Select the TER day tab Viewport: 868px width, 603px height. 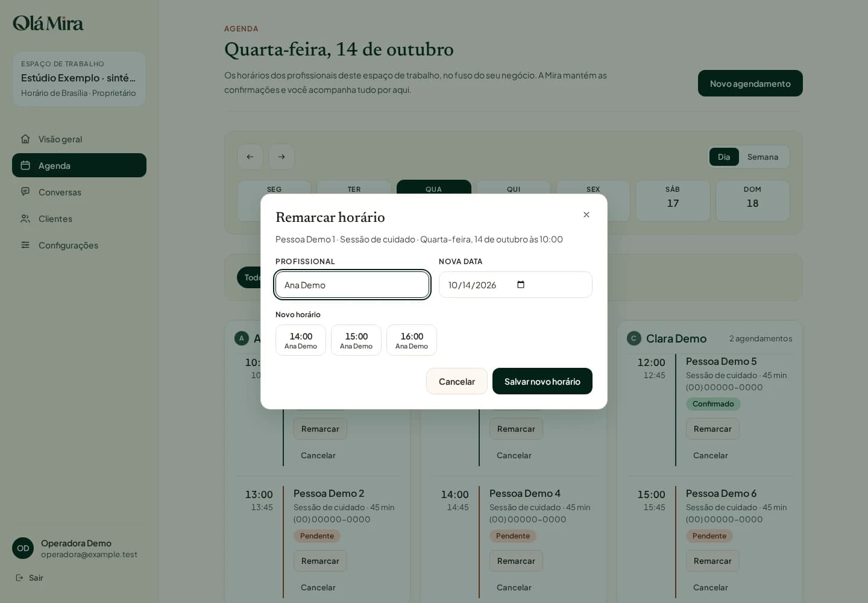point(354,188)
